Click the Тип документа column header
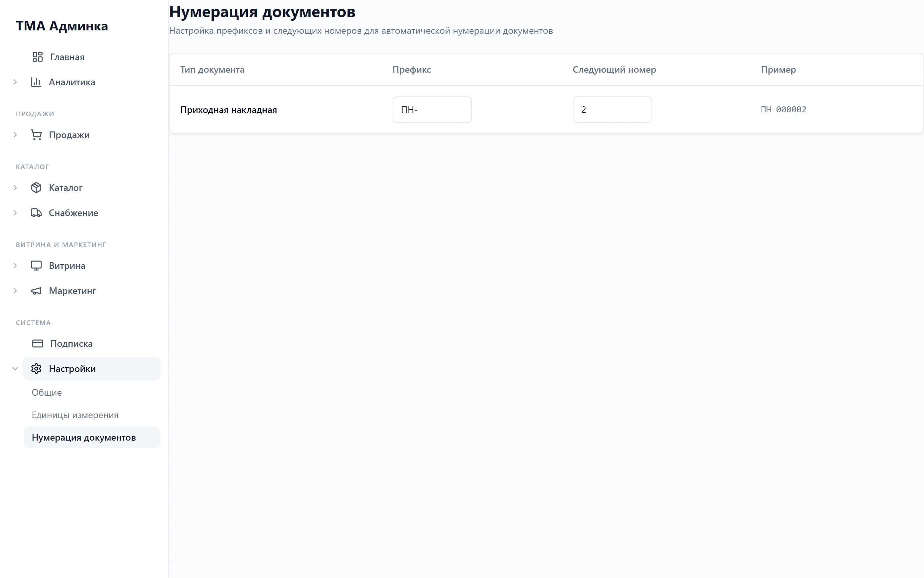The width and height of the screenshot is (924, 578). (212, 70)
